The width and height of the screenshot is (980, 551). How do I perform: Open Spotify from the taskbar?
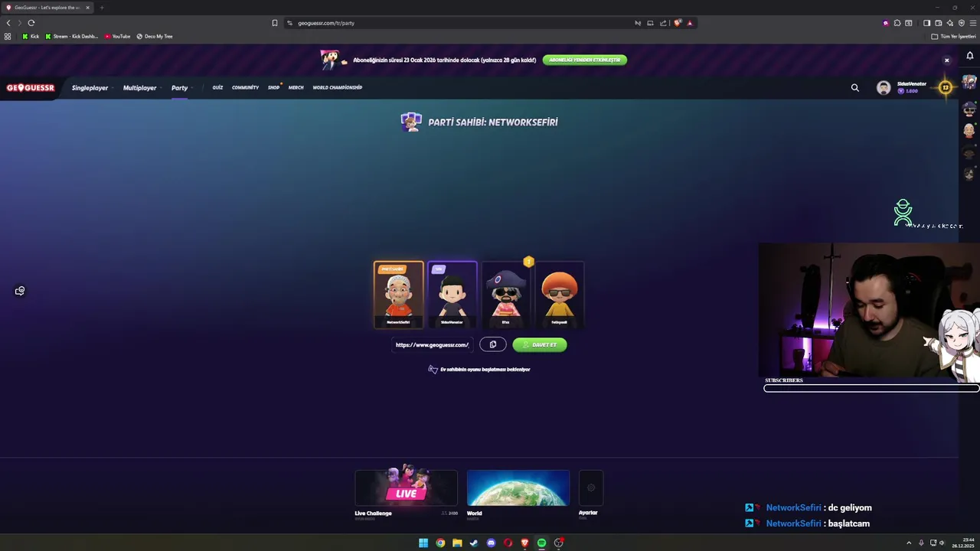pyautogui.click(x=541, y=543)
